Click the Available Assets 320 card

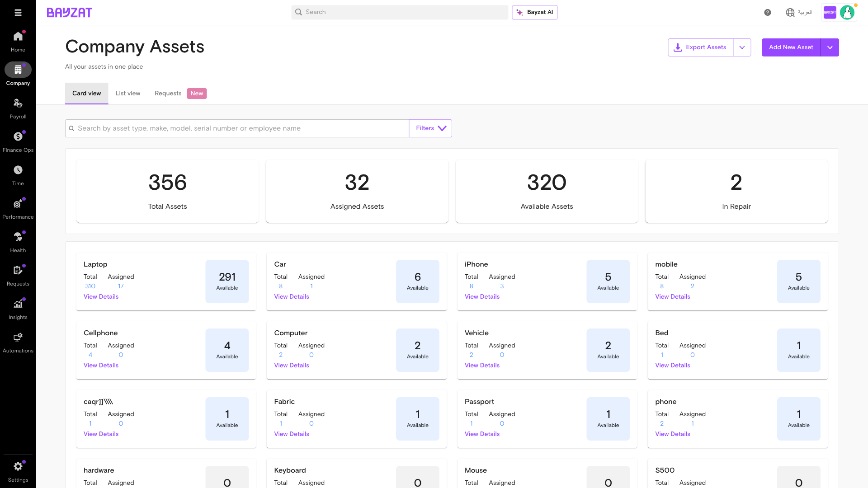(x=547, y=191)
